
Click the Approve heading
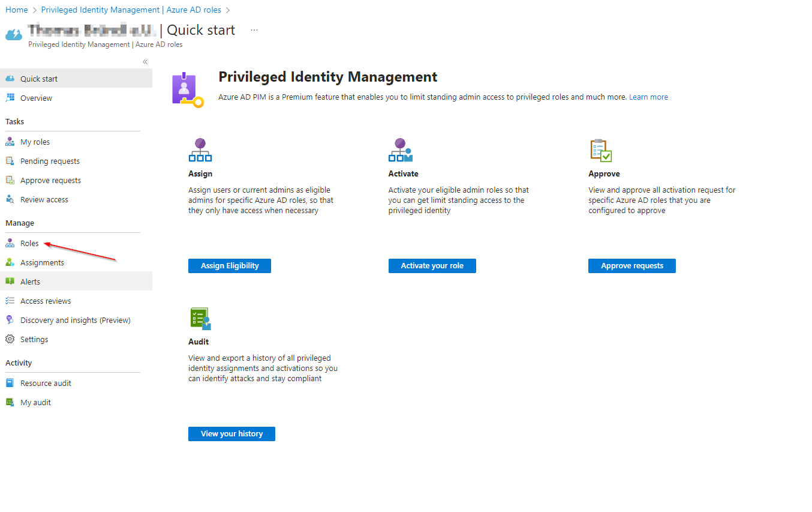coord(604,173)
